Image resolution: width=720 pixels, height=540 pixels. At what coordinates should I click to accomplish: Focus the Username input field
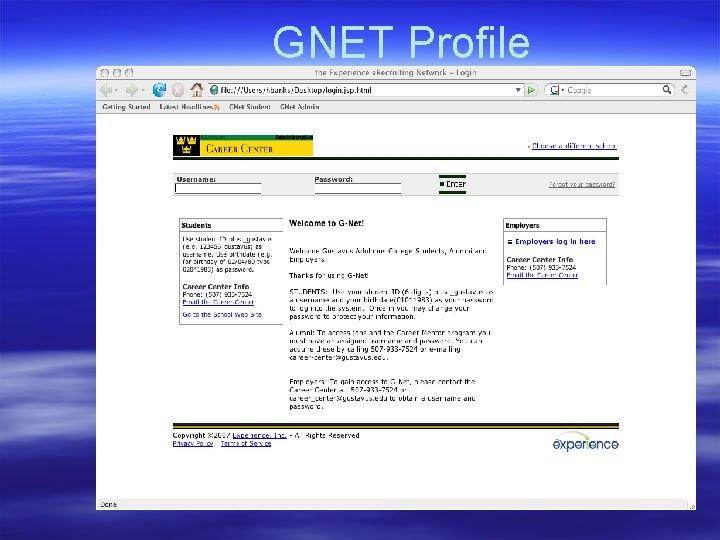(218, 188)
